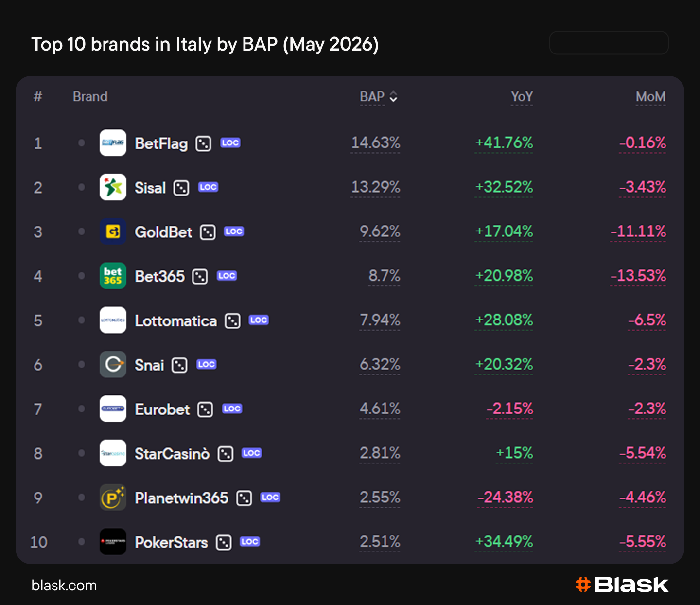This screenshot has width=700, height=605.
Task: Open the blask.com link
Action: tap(64, 585)
